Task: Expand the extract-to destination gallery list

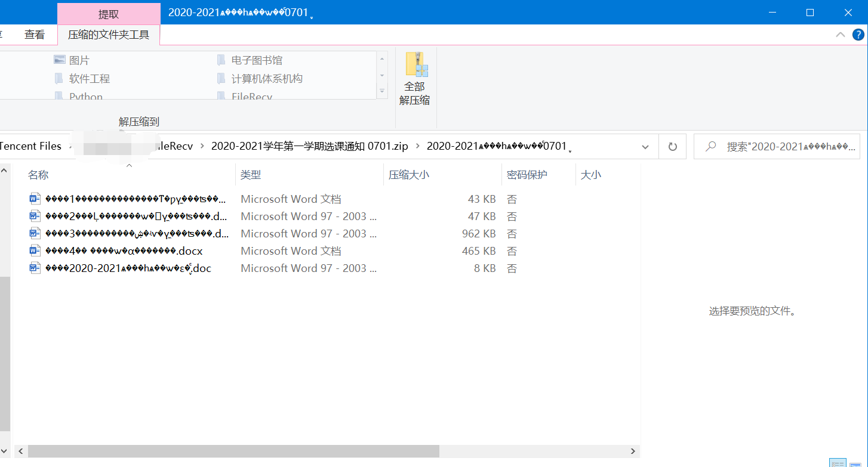Action: pos(382,92)
